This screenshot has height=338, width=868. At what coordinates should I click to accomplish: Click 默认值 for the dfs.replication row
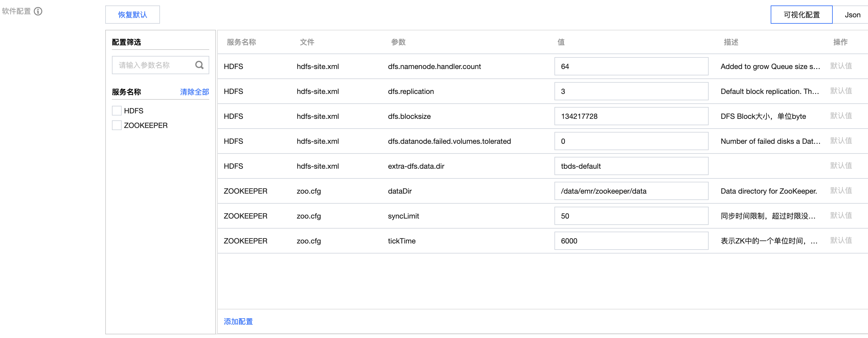841,91
